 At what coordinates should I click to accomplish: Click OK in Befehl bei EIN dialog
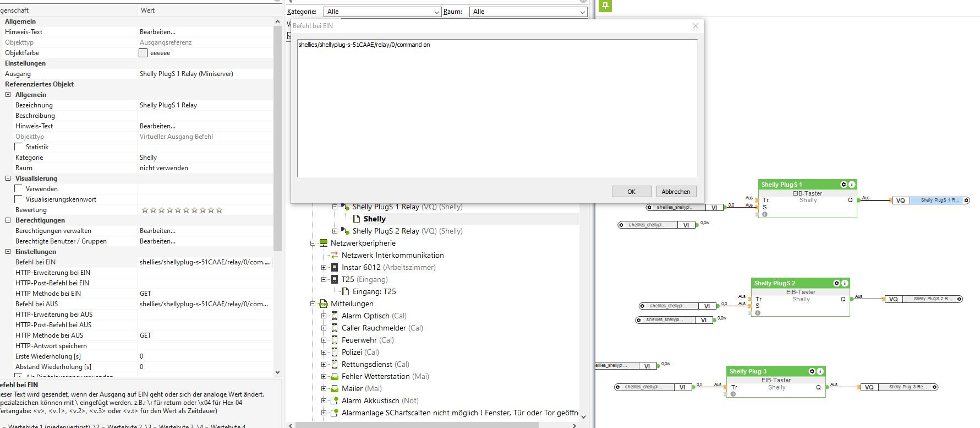[632, 192]
